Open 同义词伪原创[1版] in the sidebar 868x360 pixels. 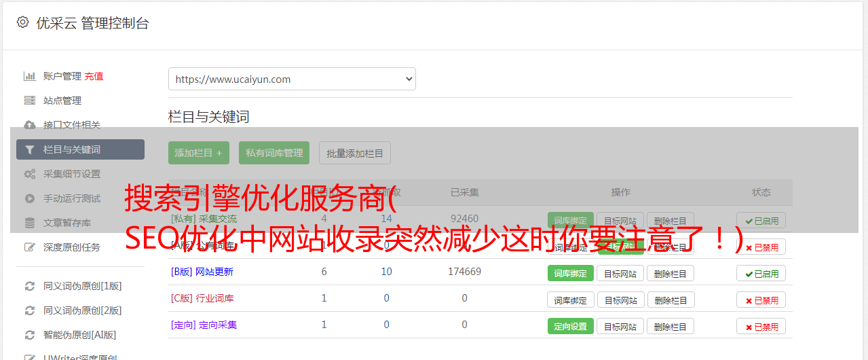[83, 286]
